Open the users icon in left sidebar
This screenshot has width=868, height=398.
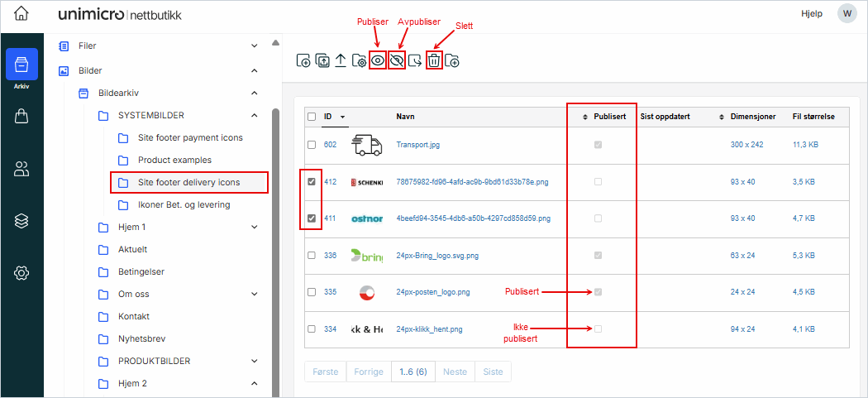(x=21, y=170)
